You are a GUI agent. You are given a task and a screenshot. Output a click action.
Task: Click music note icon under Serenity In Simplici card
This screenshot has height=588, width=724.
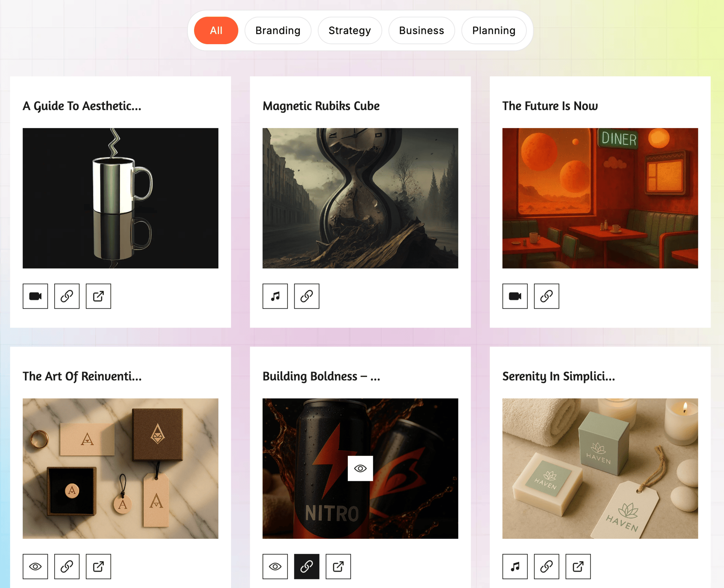tap(515, 566)
